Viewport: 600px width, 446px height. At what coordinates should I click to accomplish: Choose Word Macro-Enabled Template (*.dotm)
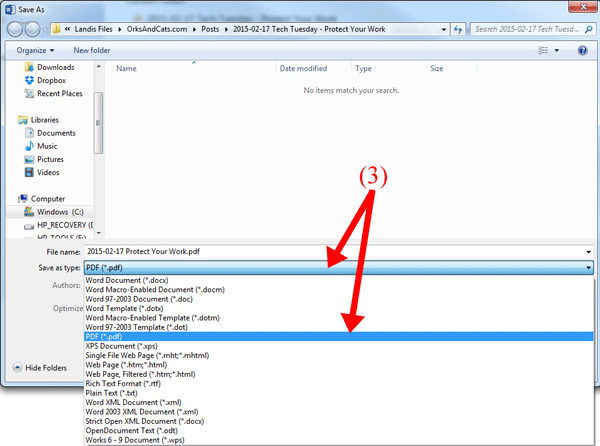point(339,318)
